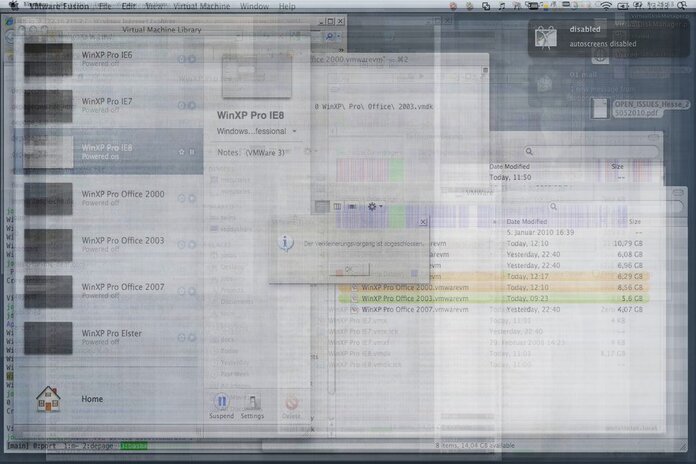Click the info icon in the dialog
This screenshot has width=696, height=464.
pyautogui.click(x=285, y=243)
